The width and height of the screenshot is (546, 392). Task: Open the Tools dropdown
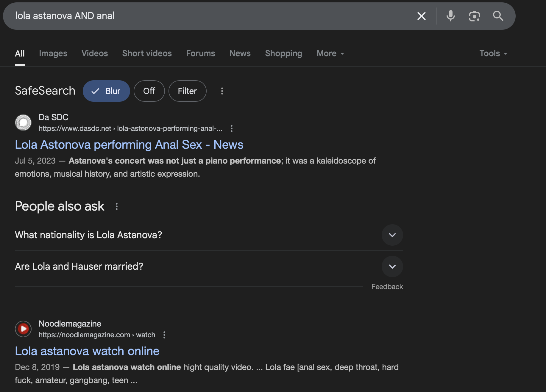click(x=493, y=54)
